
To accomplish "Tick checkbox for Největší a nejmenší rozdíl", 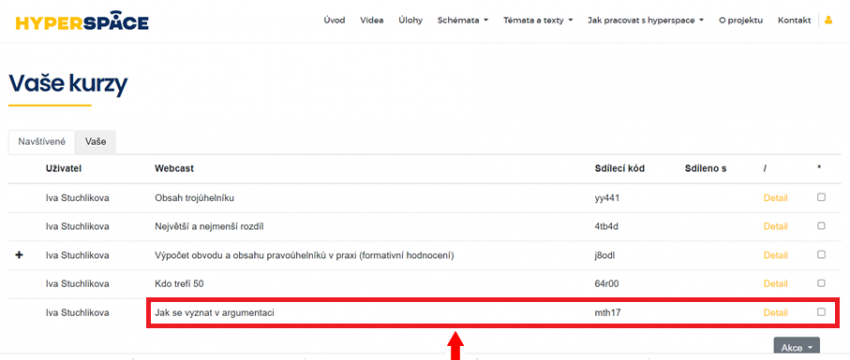I will [x=821, y=226].
